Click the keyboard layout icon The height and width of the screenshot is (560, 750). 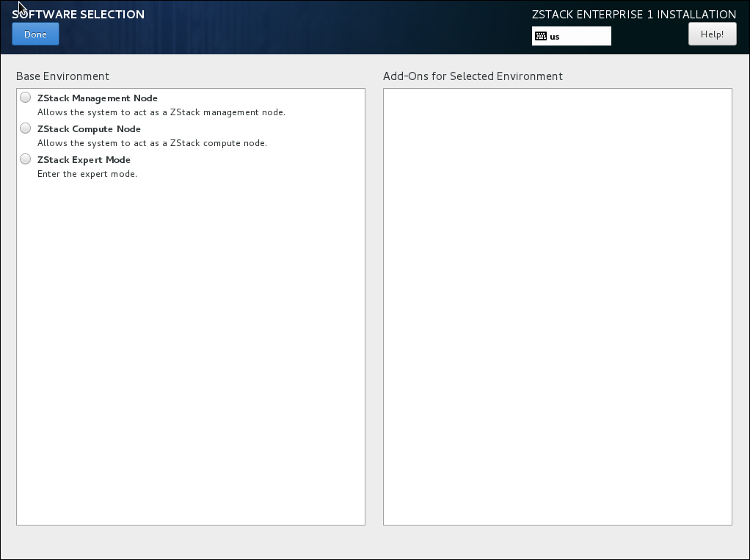point(541,37)
